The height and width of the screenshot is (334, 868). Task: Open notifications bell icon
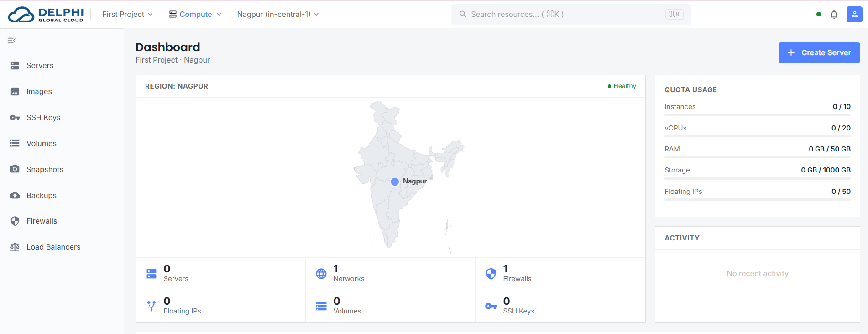[834, 15]
